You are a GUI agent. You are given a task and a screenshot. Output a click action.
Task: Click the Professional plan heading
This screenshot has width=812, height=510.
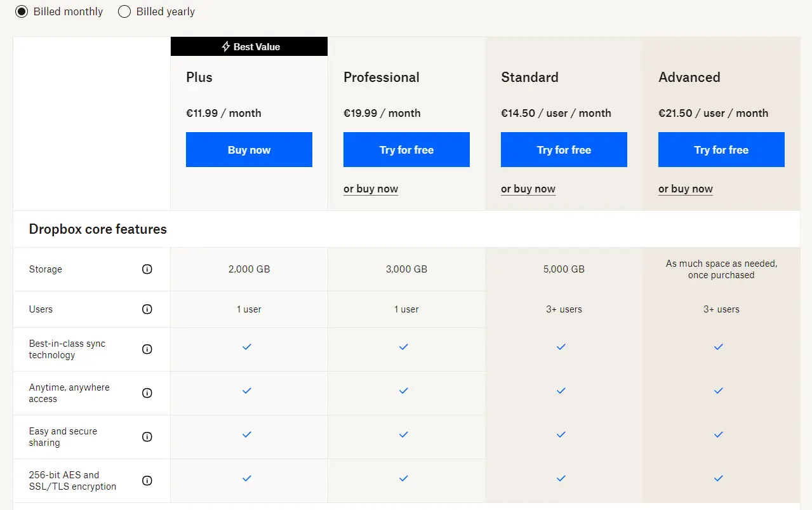(382, 77)
